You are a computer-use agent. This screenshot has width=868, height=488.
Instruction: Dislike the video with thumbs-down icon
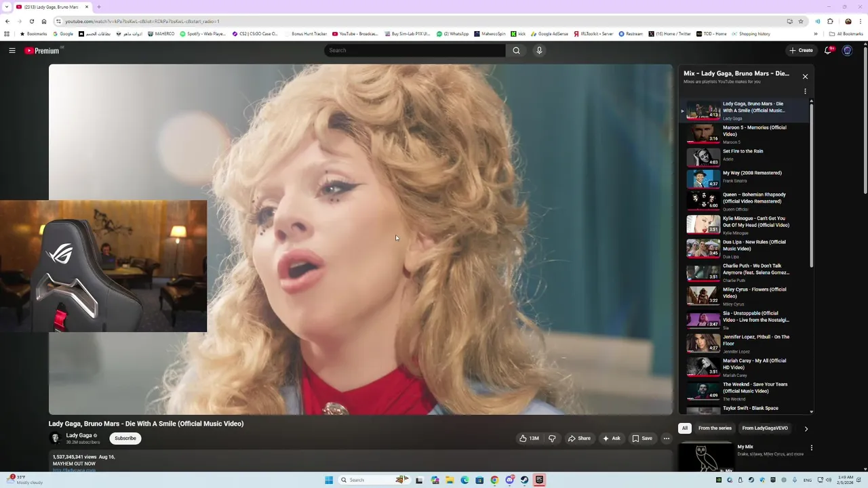pos(552,439)
